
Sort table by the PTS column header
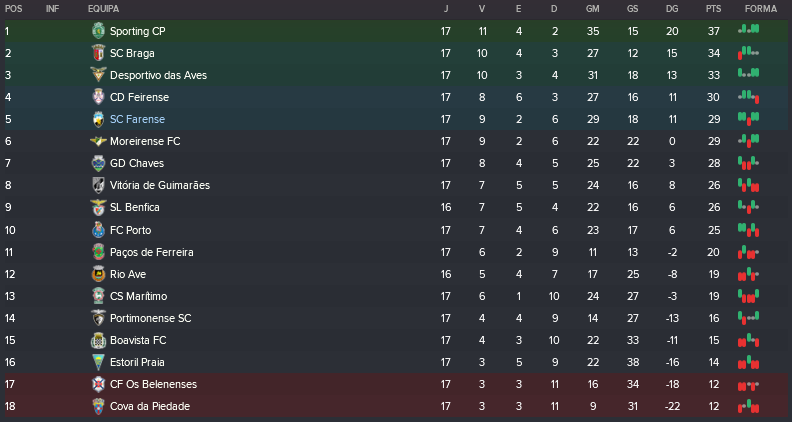713,8
